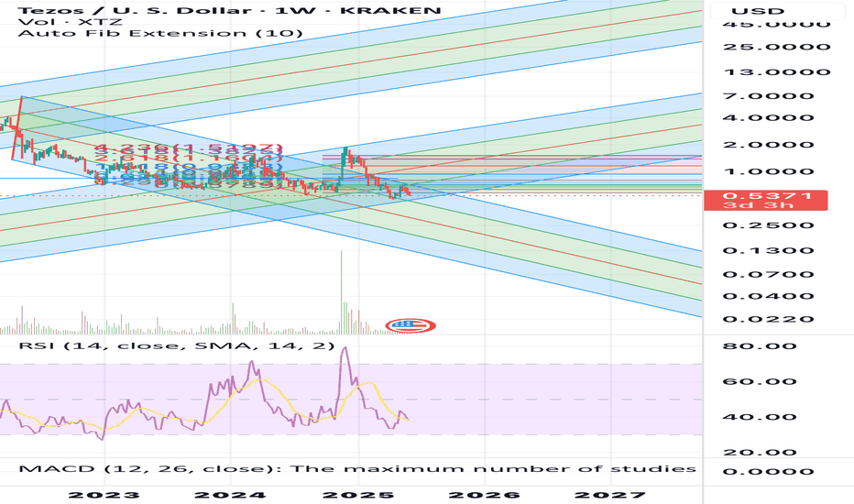This screenshot has height=504, width=854.
Task: Click the 7.0000 level on price scale
Action: tap(754, 95)
